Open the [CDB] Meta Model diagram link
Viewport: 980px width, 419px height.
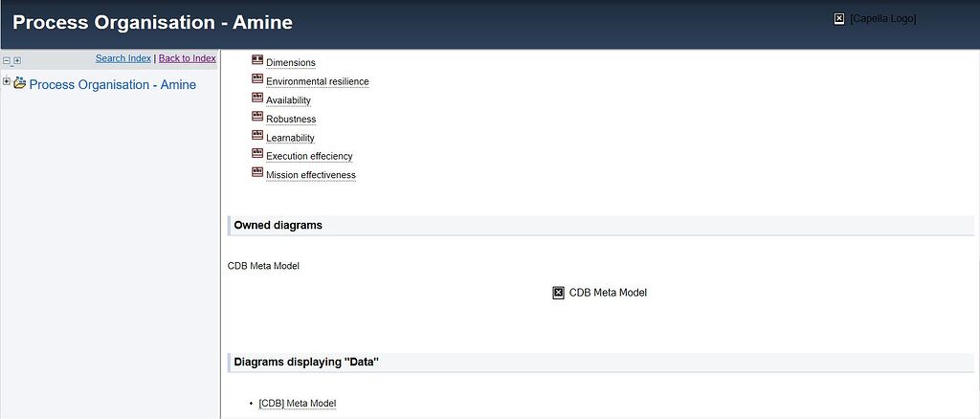click(x=297, y=404)
